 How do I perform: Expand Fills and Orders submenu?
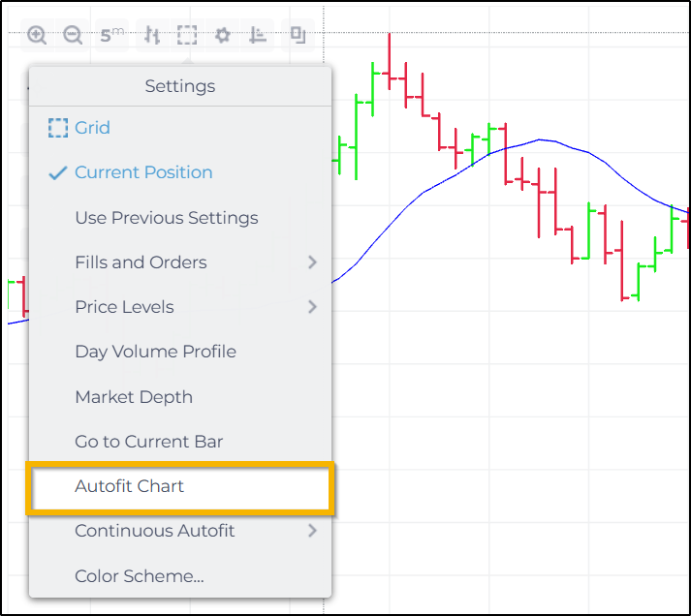[x=180, y=262]
